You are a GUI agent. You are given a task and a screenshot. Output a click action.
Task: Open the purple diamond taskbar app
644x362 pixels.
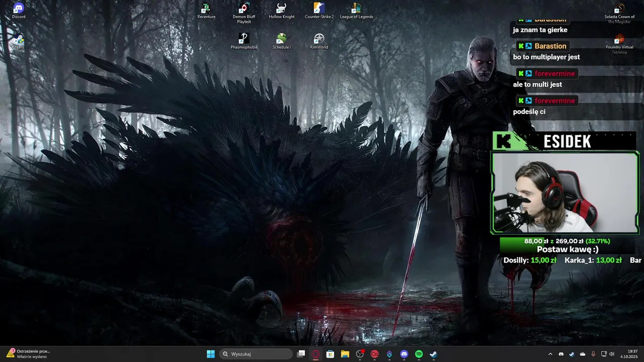(389, 354)
